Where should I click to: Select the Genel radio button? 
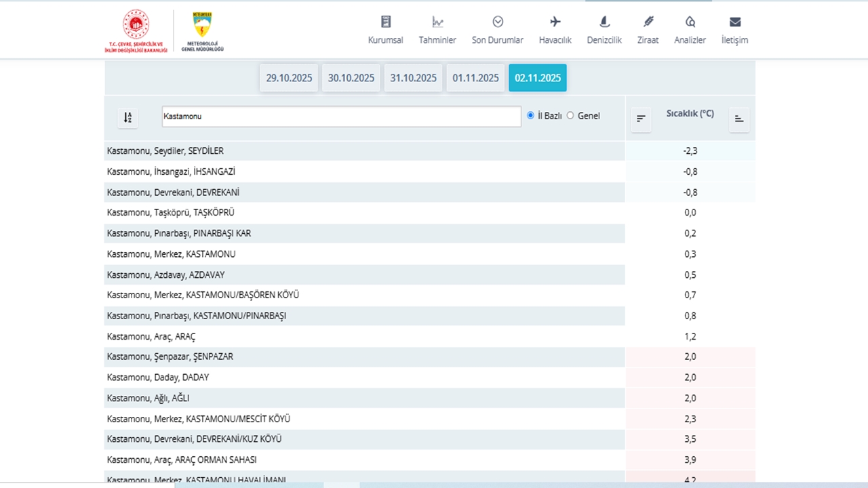pyautogui.click(x=570, y=116)
